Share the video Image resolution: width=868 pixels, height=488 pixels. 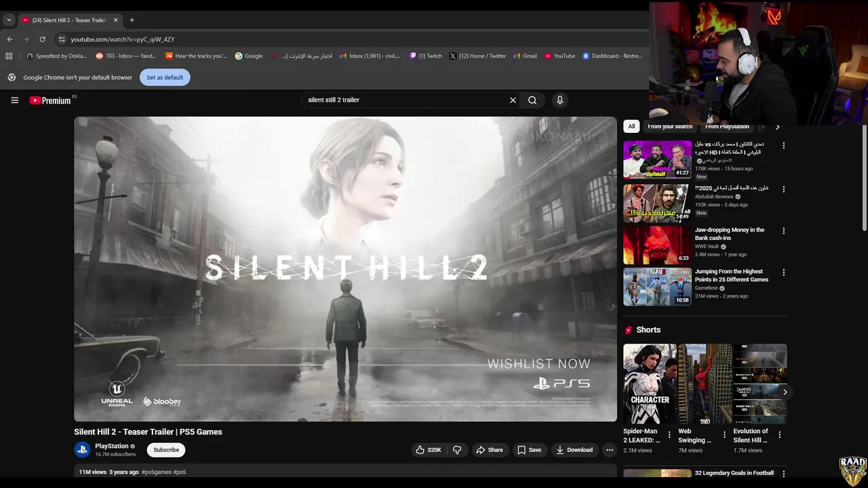pos(490,450)
